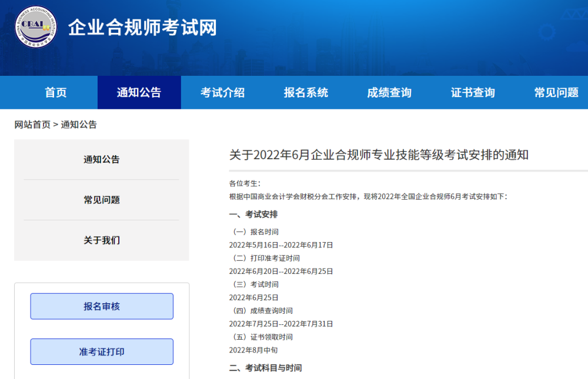Click the paragraph starting 根据中国商业会计学会
The image size is (588, 379).
pos(368,196)
